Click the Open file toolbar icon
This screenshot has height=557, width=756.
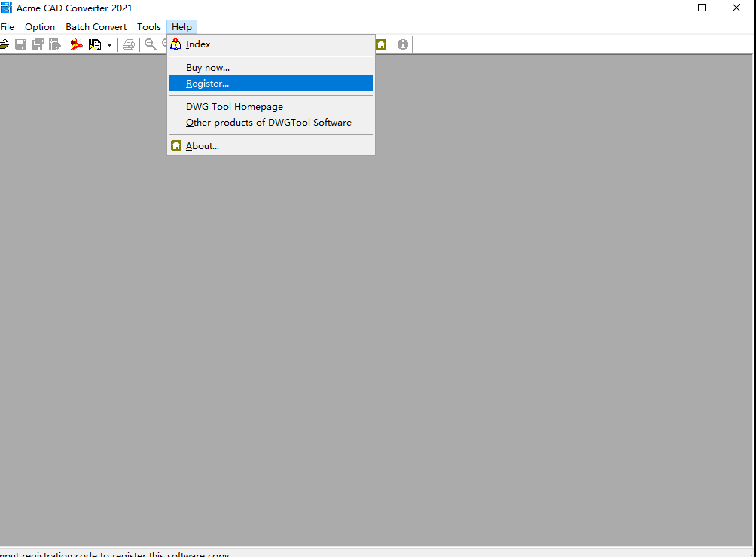pos(4,45)
